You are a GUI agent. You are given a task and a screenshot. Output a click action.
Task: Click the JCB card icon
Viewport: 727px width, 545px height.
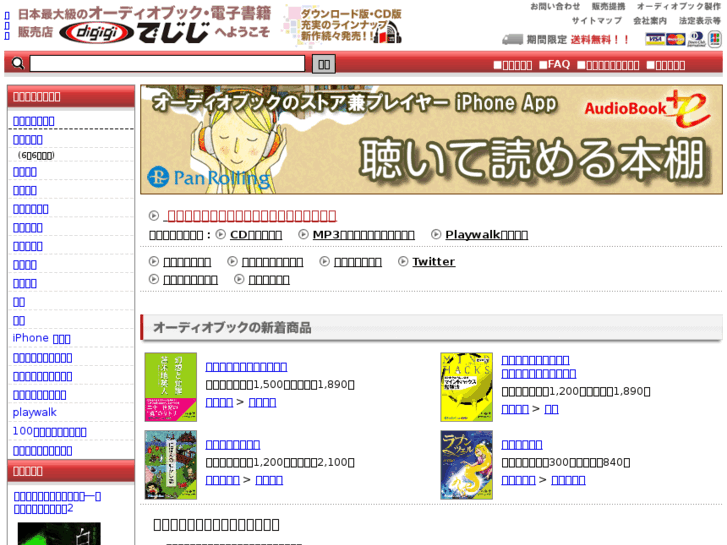(x=715, y=39)
